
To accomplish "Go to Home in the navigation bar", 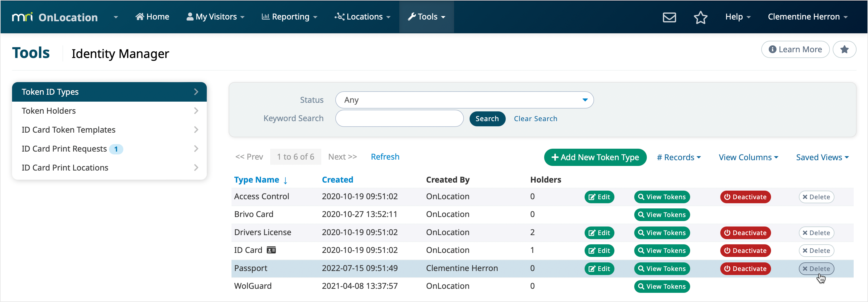I will [152, 17].
